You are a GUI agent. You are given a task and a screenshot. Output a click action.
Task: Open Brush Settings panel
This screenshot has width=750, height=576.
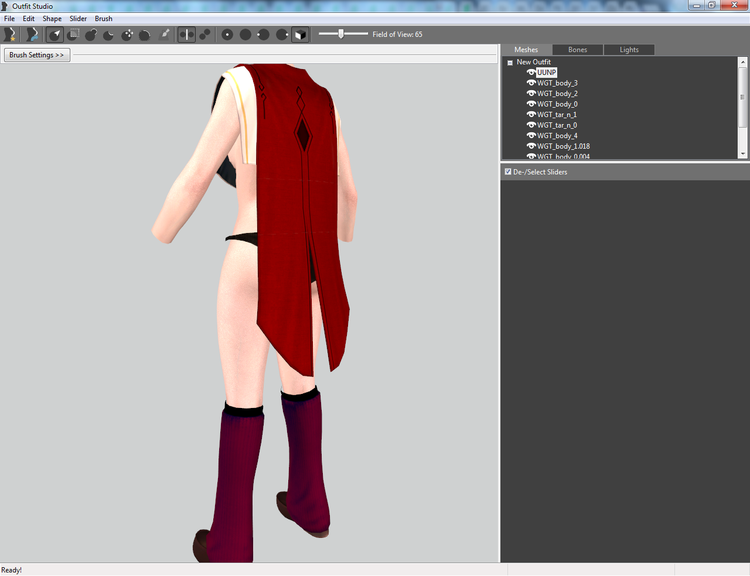coord(37,55)
